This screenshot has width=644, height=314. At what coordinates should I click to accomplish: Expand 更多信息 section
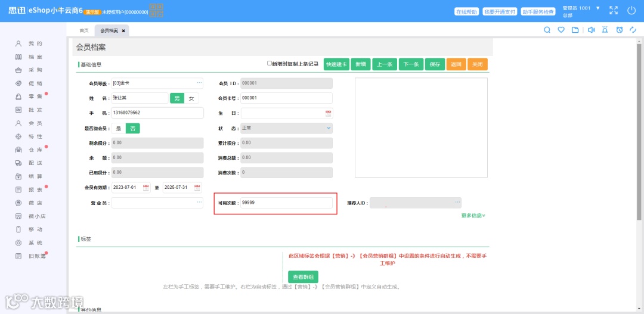473,216
